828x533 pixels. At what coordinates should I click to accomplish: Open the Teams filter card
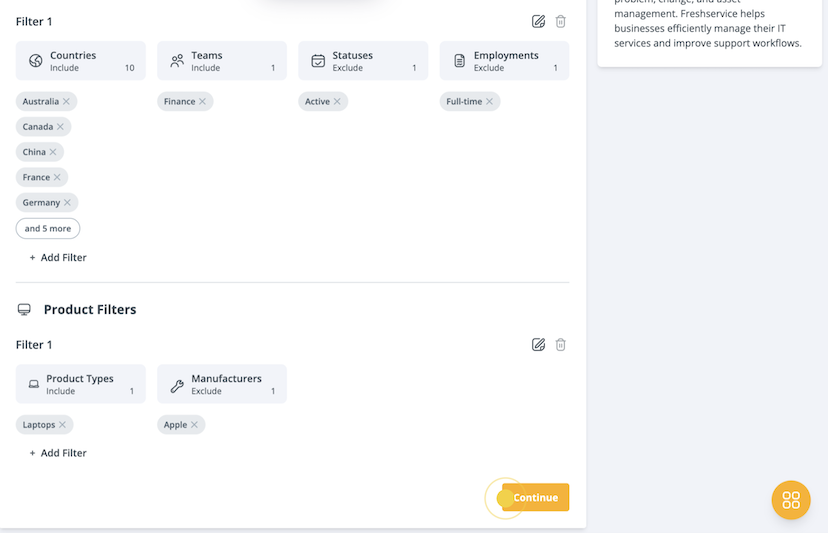click(222, 61)
